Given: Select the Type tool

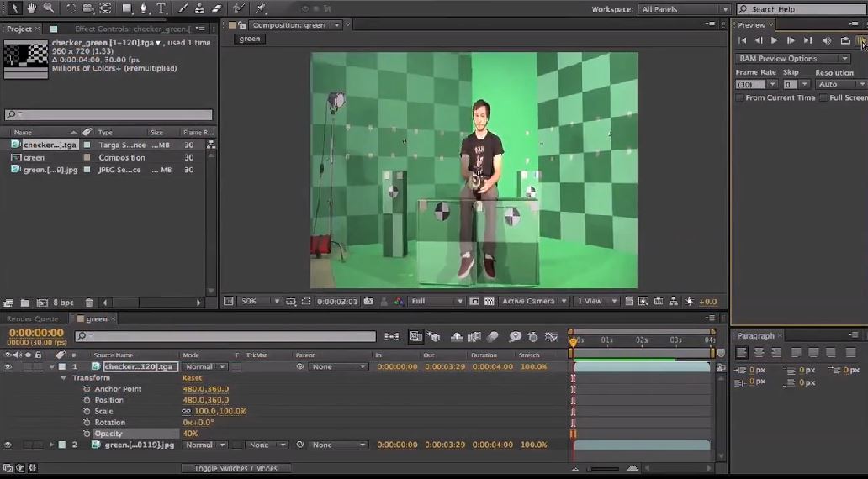Looking at the screenshot, I should click(161, 8).
